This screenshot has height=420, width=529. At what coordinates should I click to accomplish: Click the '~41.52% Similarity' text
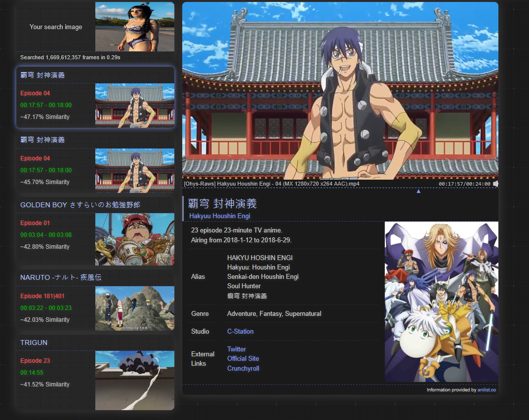[45, 384]
